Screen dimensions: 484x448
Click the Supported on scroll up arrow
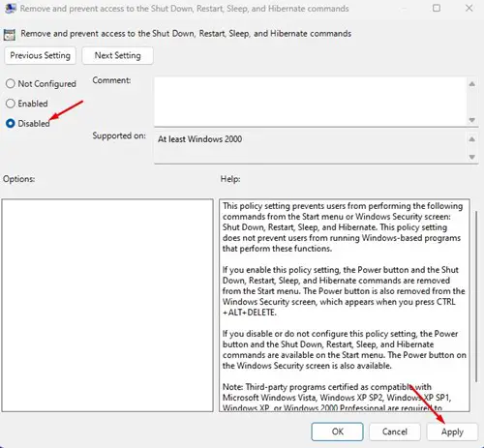(471, 139)
